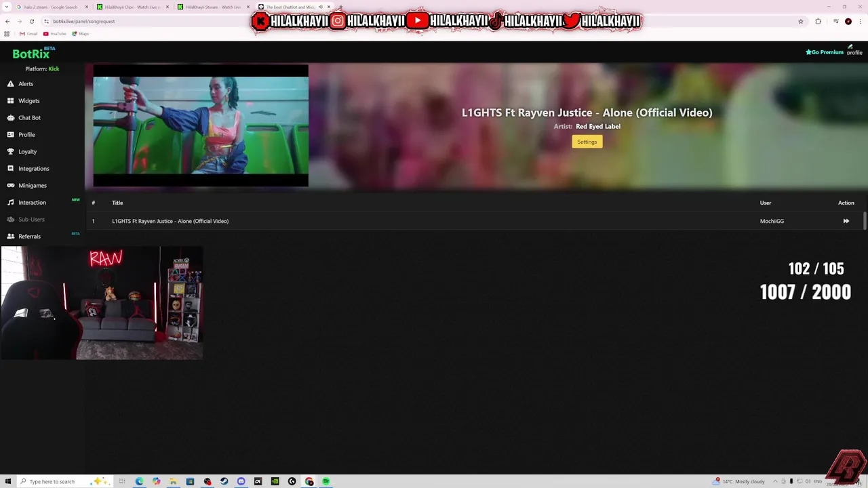Open Steam from the taskbar
868x488 pixels.
224,481
